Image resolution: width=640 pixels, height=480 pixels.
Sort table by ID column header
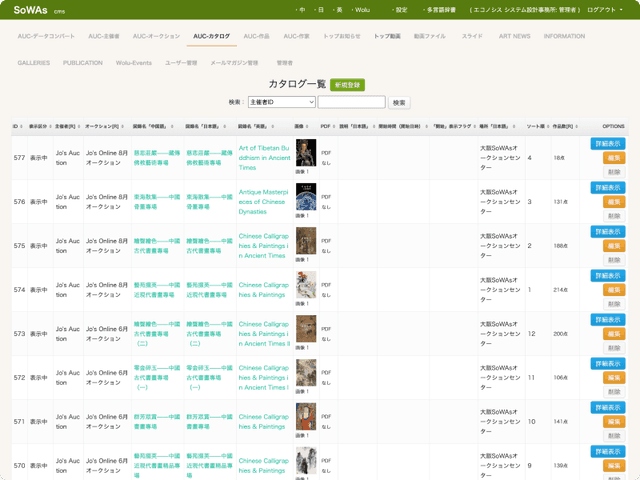point(17,127)
